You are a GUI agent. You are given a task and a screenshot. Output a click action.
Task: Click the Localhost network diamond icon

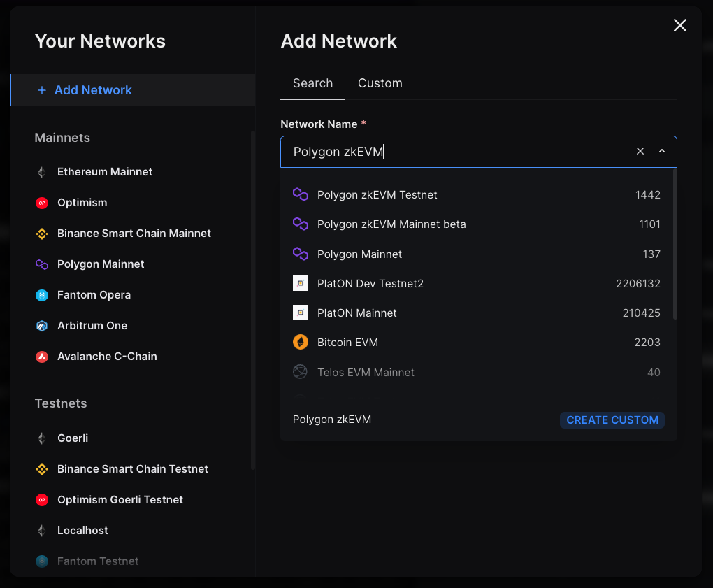tap(42, 531)
